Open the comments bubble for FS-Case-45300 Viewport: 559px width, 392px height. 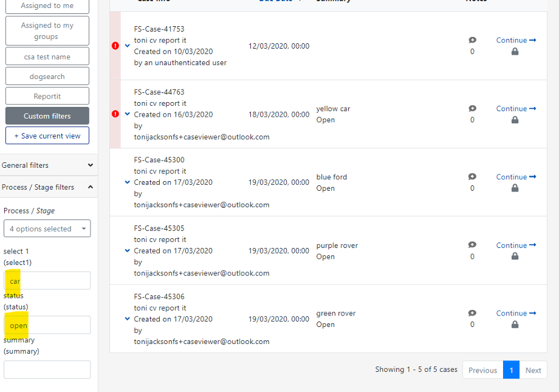click(x=472, y=176)
